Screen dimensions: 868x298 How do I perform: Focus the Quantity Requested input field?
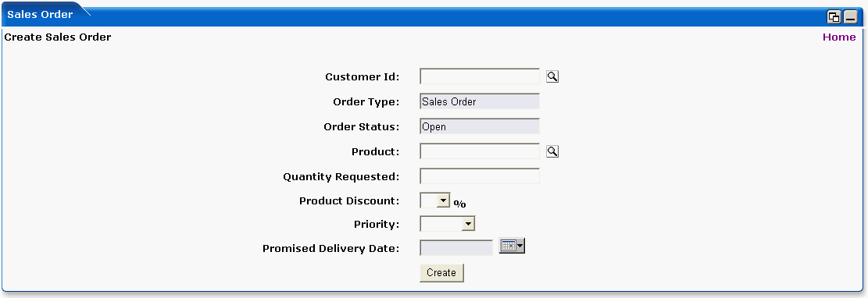click(480, 176)
